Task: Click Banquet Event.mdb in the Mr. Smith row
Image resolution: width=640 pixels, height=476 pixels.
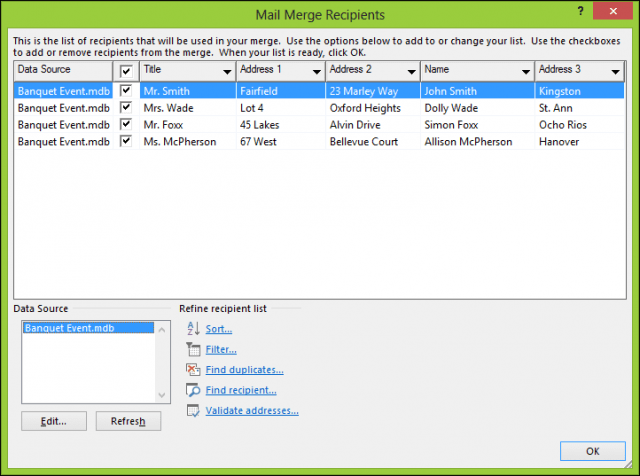Action: coord(63,91)
